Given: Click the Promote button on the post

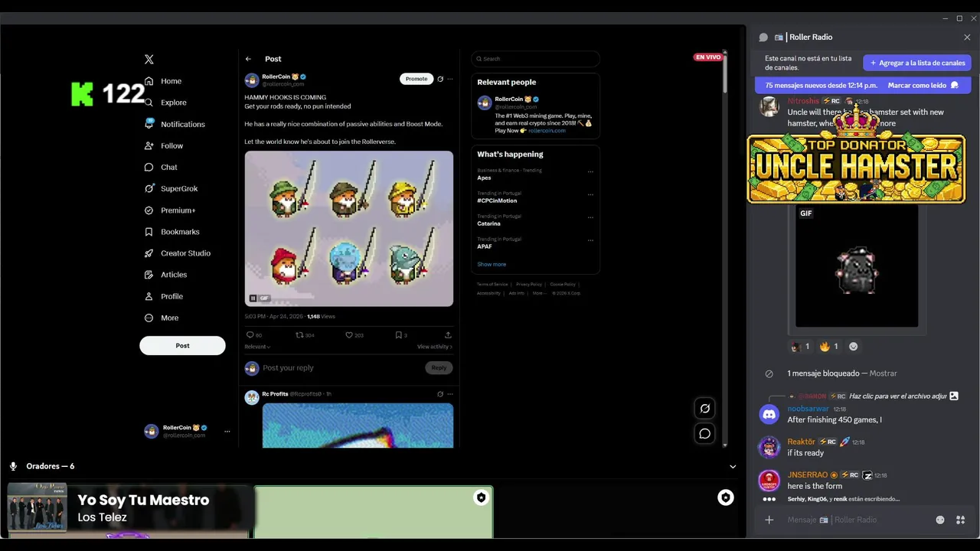Looking at the screenshot, I should point(416,79).
